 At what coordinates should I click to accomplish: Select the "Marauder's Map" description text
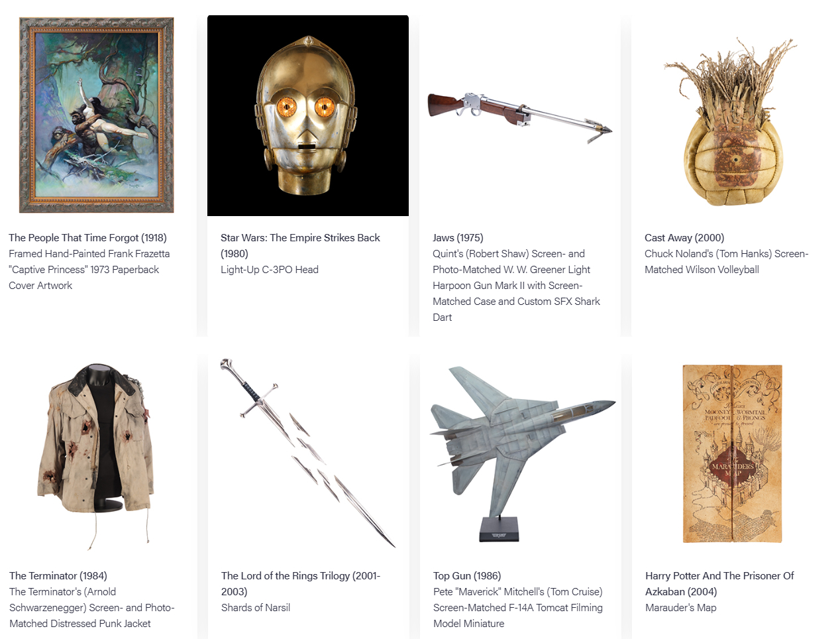click(681, 607)
